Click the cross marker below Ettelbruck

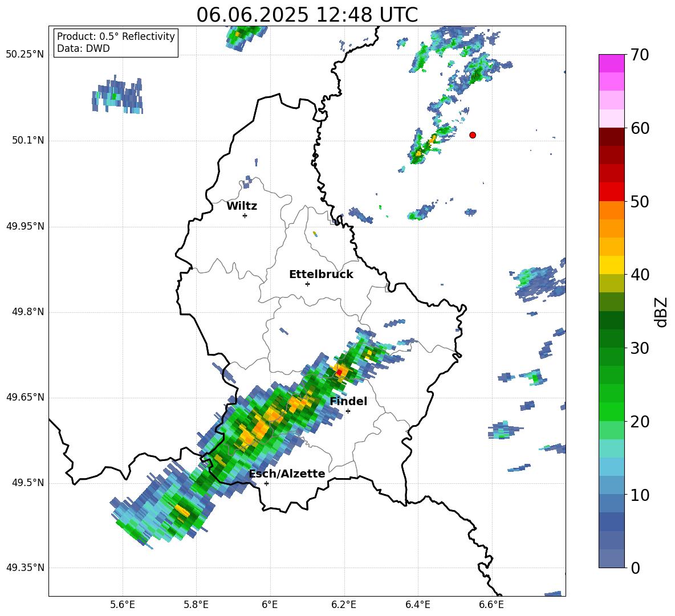[x=307, y=284]
